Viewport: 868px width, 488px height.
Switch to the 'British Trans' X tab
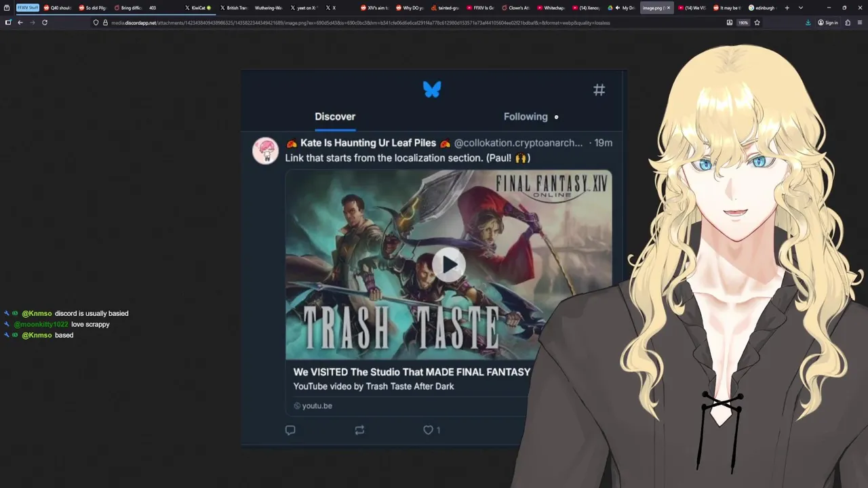[x=235, y=7]
